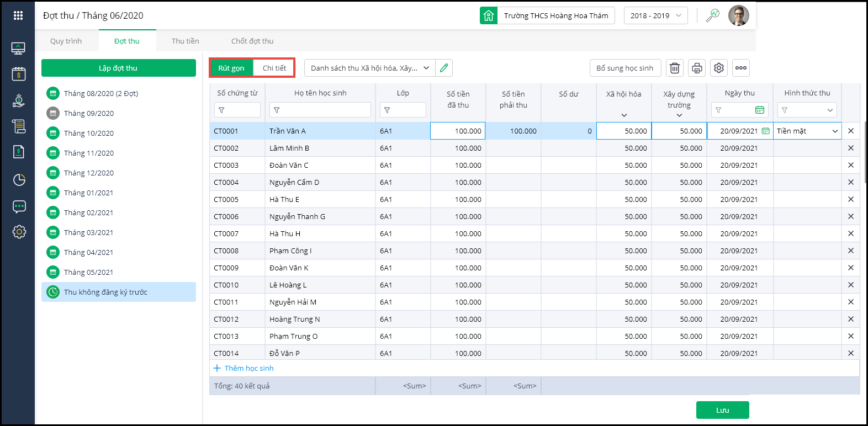Open the app grid launcher icon
Screen dimensions: 868x426
[x=18, y=15]
